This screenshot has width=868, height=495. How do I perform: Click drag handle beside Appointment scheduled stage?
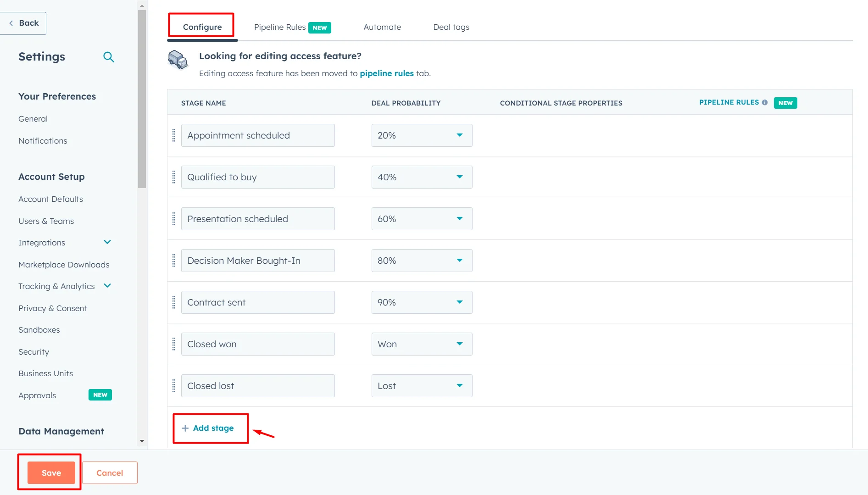[x=174, y=135]
